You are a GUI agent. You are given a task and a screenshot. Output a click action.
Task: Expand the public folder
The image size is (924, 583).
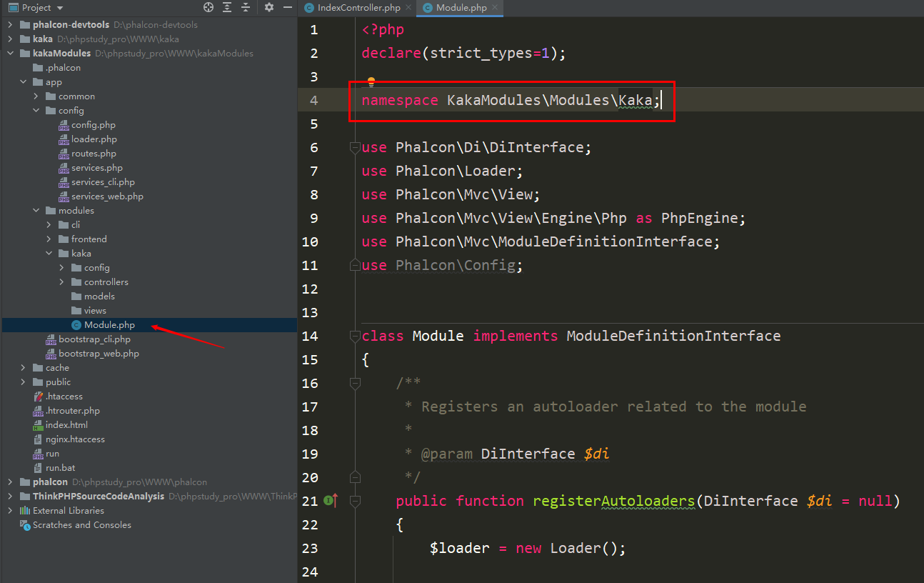tap(23, 382)
